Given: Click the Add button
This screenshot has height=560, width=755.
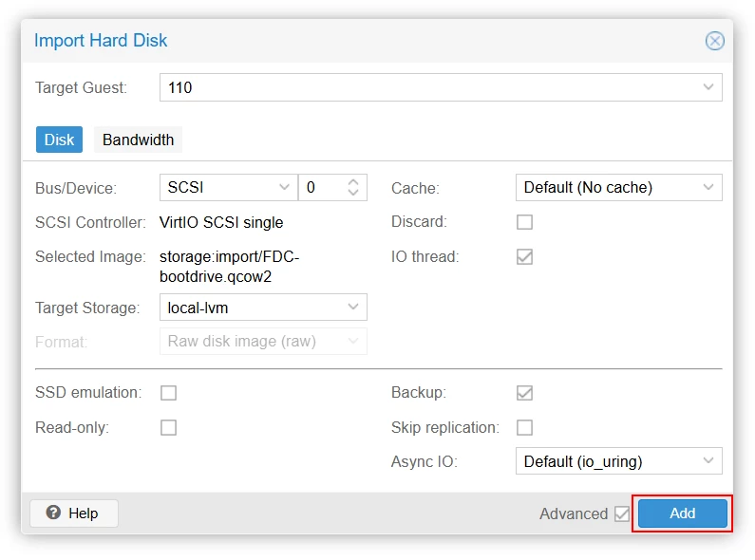Looking at the screenshot, I should coord(682,513).
